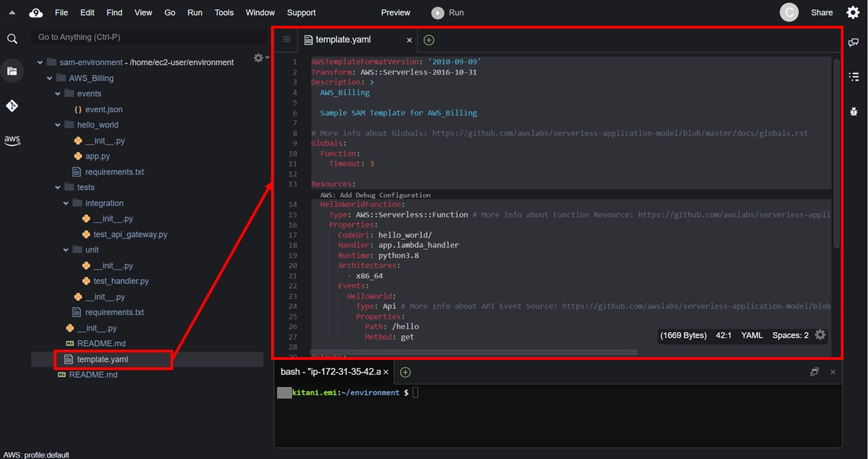Collapse the sam-environment root folder
This screenshot has height=459, width=868.
coord(40,62)
